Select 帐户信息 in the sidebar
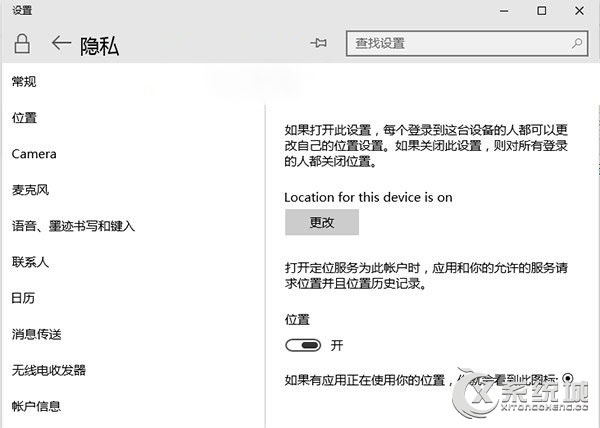The width and height of the screenshot is (600, 428). click(x=36, y=406)
